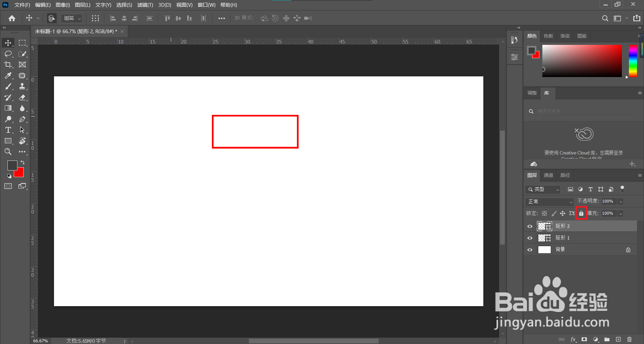Toggle lock transparent pixels
The height and width of the screenshot is (344, 644).
pos(544,213)
